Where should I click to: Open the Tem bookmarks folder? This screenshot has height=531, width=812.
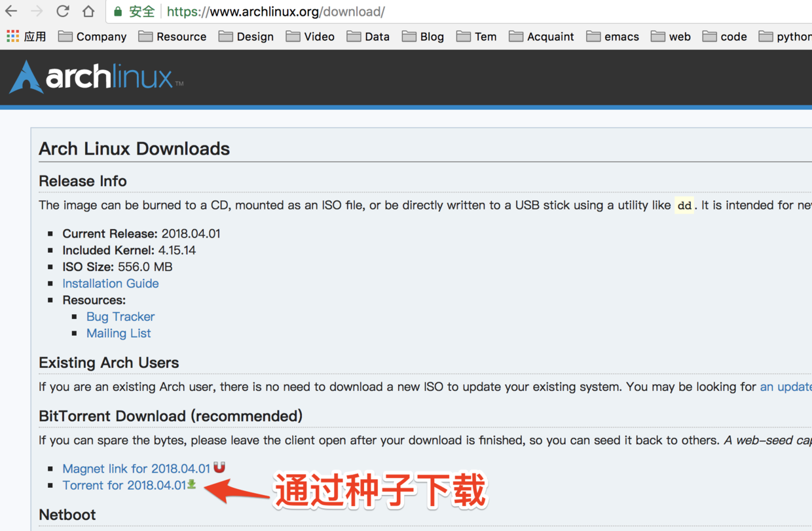[477, 37]
